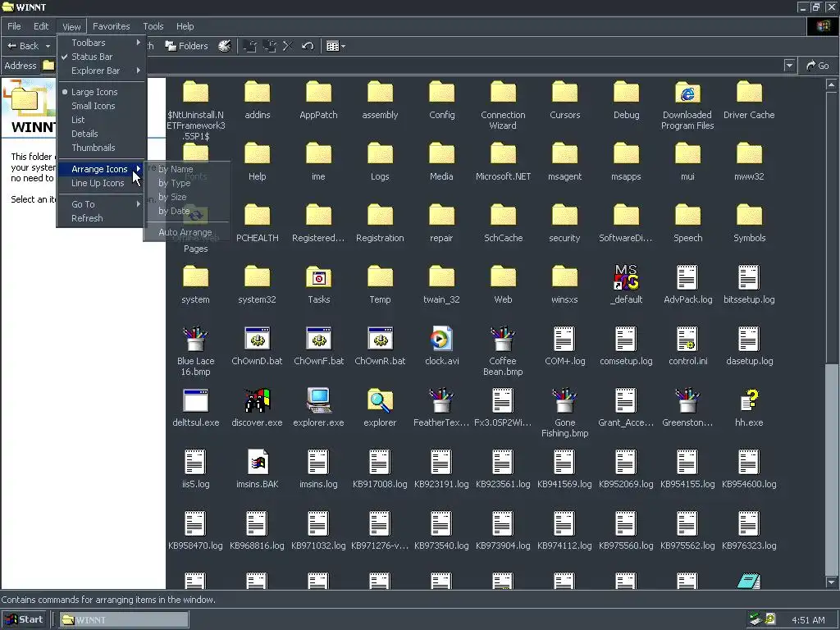Viewport: 840px width, 630px height.
Task: Click the vertical scrollbar down arrow
Action: [831, 582]
